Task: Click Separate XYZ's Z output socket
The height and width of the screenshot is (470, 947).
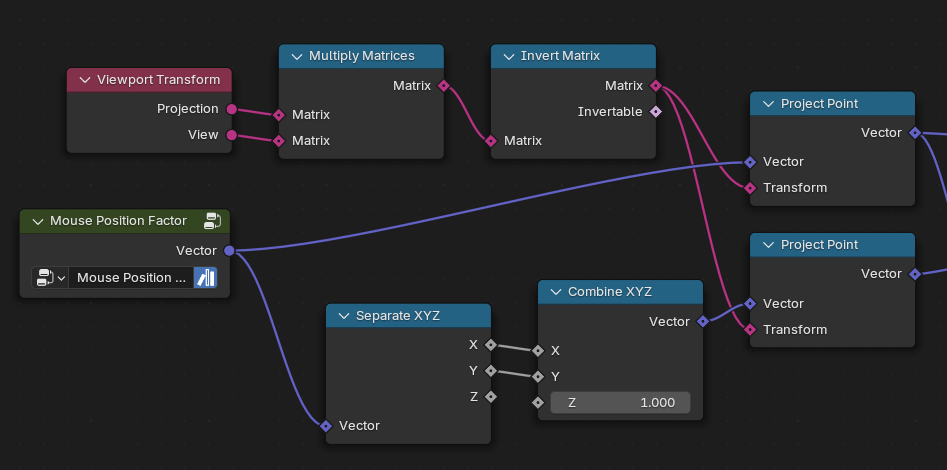Action: point(491,397)
